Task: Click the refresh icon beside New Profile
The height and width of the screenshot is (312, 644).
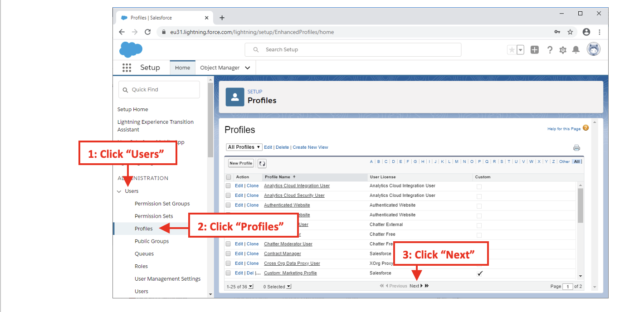Action: [x=262, y=163]
